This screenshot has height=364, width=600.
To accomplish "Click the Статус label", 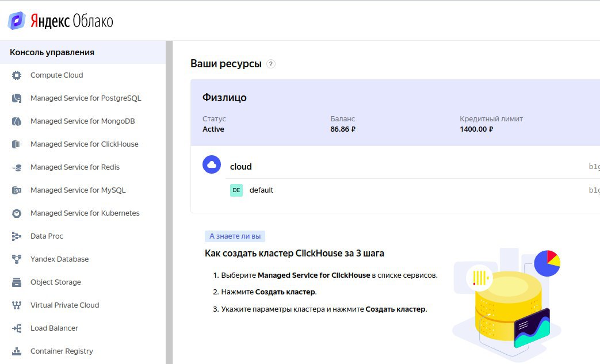I will (214, 119).
